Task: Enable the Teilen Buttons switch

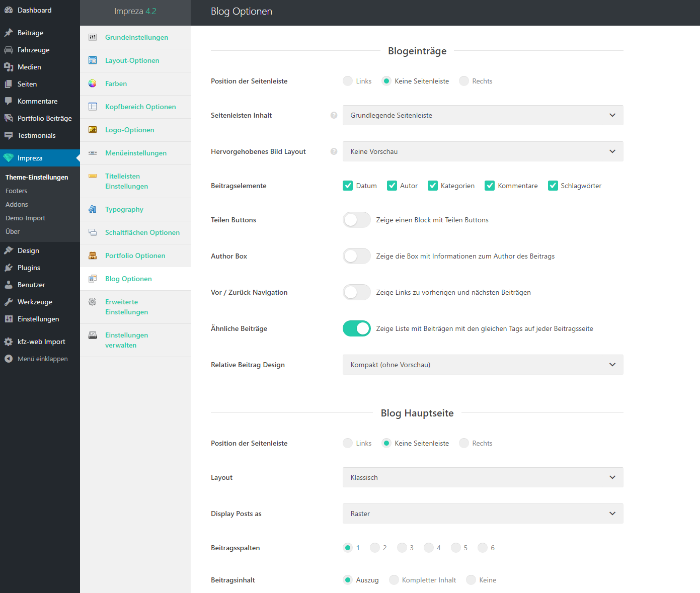Action: coord(357,220)
